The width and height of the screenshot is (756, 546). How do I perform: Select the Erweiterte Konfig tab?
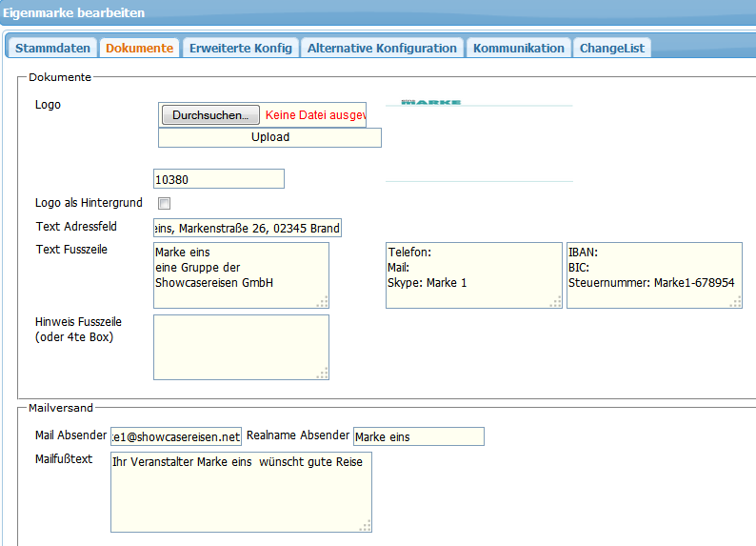pyautogui.click(x=240, y=49)
